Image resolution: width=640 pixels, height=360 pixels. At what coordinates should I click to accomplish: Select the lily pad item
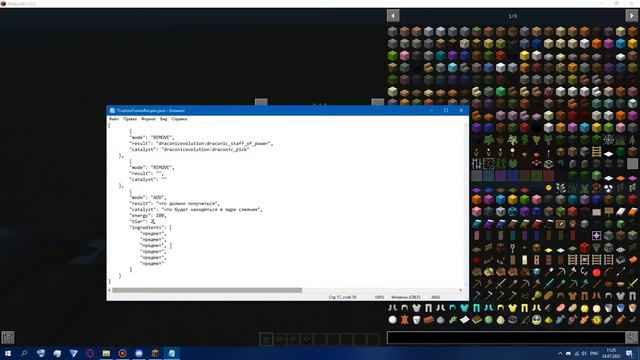(512, 164)
